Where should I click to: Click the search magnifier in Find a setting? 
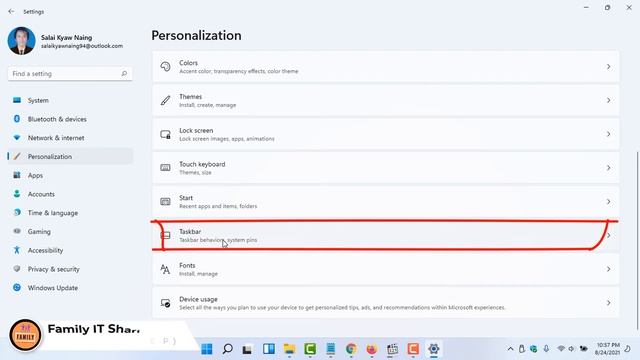124,73
